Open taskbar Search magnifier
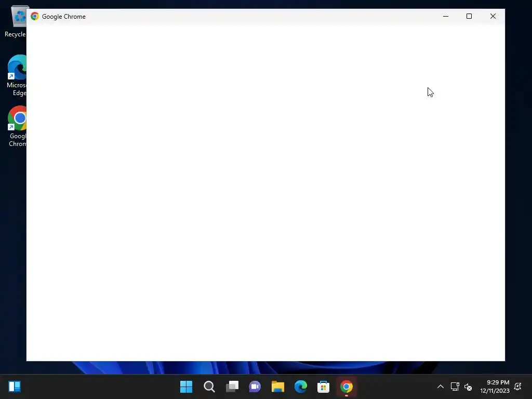 [x=209, y=387]
